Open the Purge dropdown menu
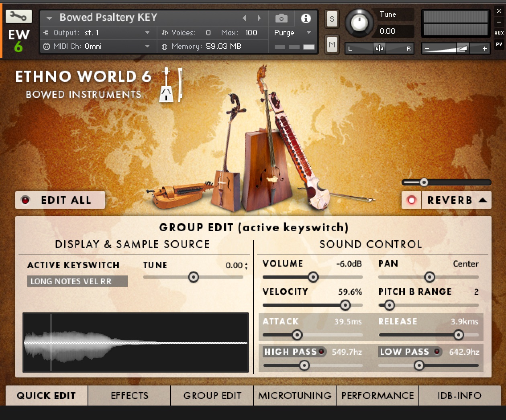This screenshot has height=420, width=506. [x=309, y=33]
